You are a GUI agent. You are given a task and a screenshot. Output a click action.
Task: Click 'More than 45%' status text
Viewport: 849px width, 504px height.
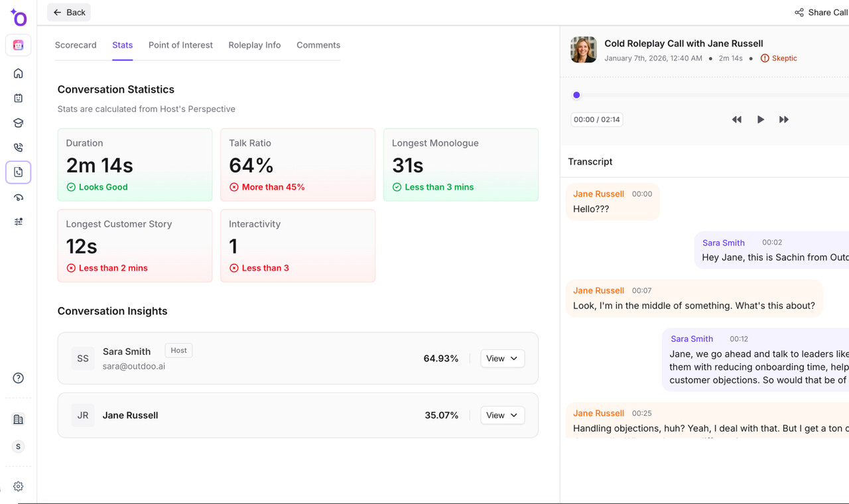273,188
